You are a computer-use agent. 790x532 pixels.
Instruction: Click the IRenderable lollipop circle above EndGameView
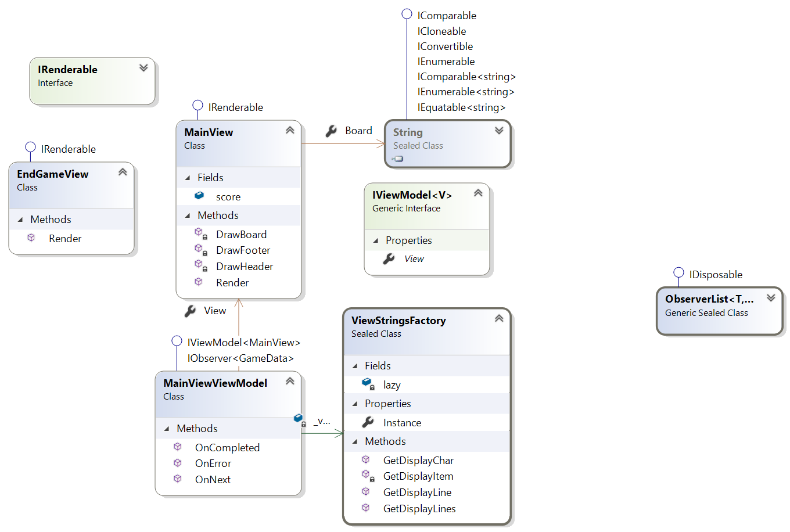point(30,147)
